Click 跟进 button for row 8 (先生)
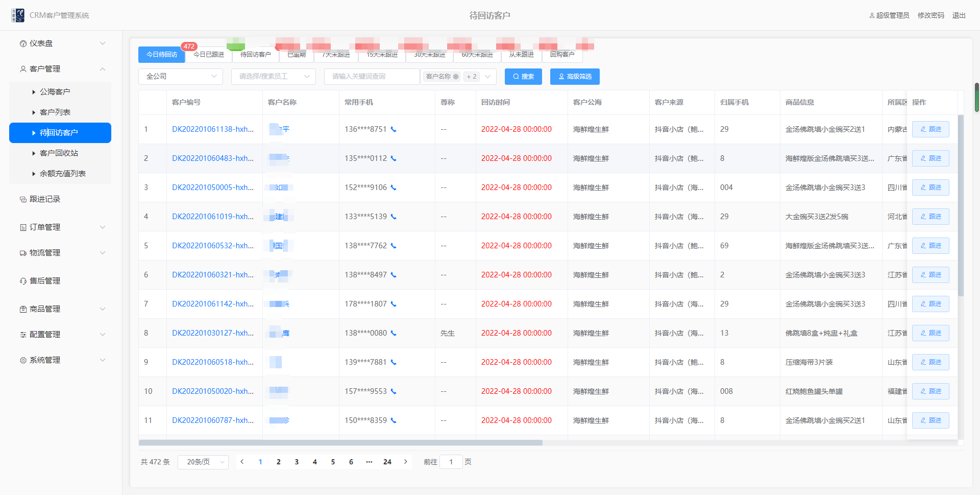Image resolution: width=980 pixels, height=495 pixels. click(x=930, y=333)
